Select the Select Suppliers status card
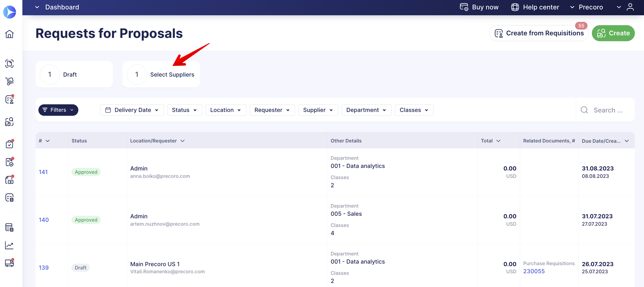Screen dimensions: 644x287 coord(161,74)
